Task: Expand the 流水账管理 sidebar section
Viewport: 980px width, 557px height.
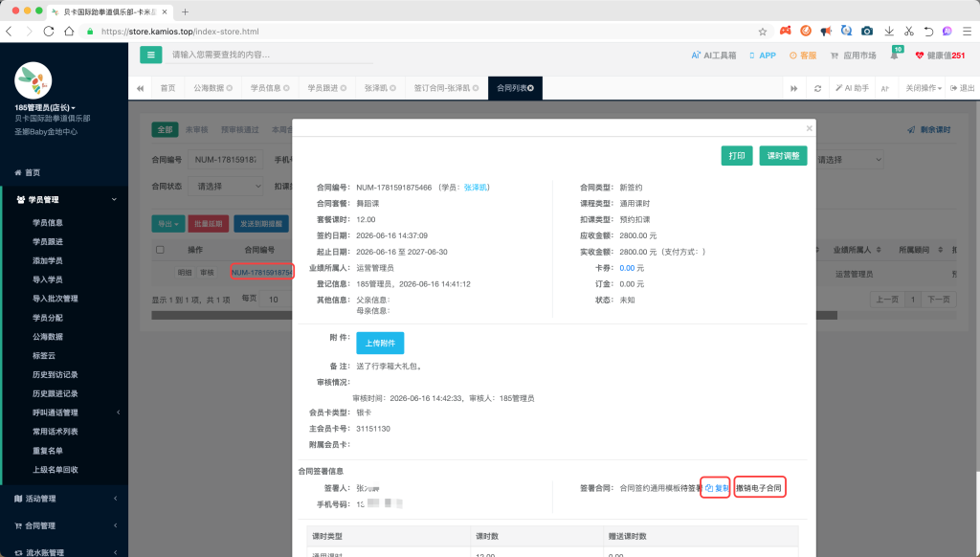Action: click(66, 552)
